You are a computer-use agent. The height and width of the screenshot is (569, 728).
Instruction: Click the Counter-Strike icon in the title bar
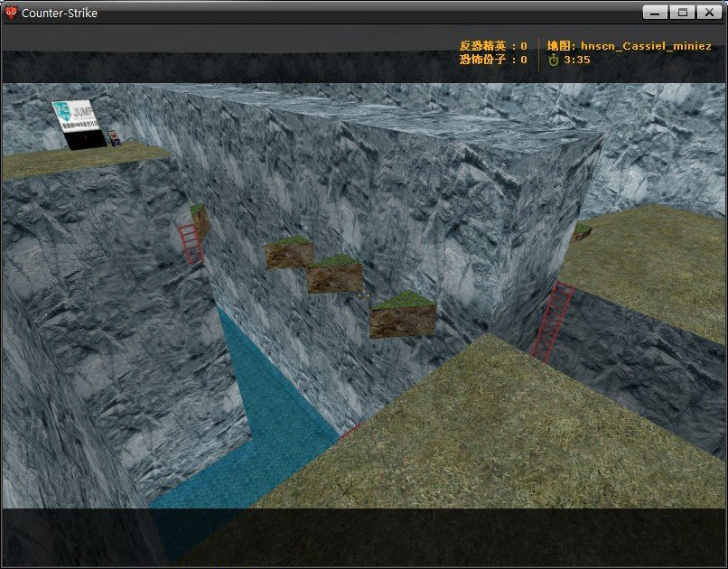(11, 13)
